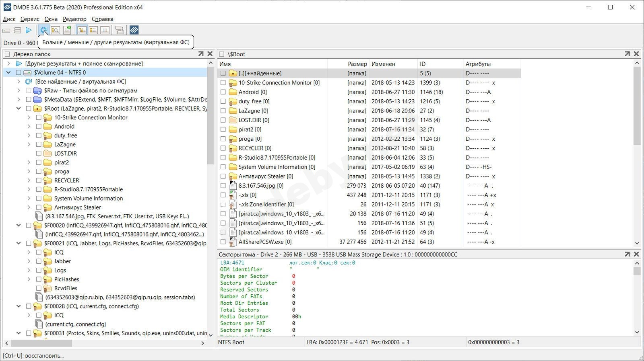Click the more/less results refresh icon
Screen dimensions: 644x361
pyautogui.click(x=44, y=30)
